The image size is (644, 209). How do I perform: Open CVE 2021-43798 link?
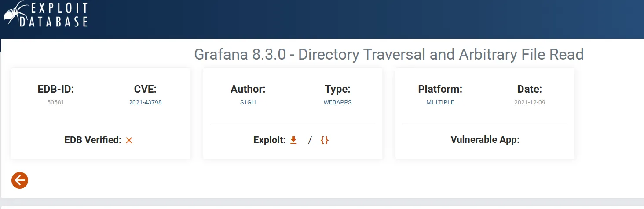click(145, 102)
